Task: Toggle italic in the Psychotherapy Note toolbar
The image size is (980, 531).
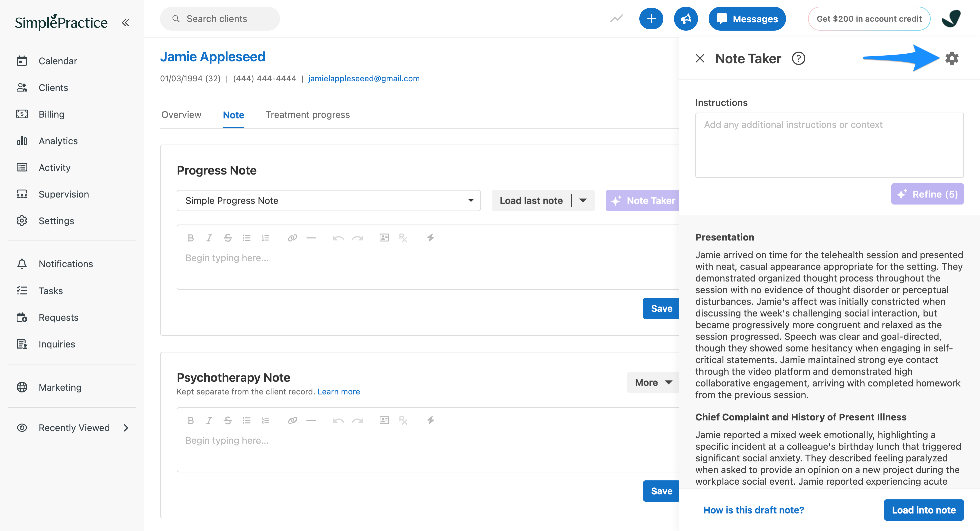Action: 209,420
